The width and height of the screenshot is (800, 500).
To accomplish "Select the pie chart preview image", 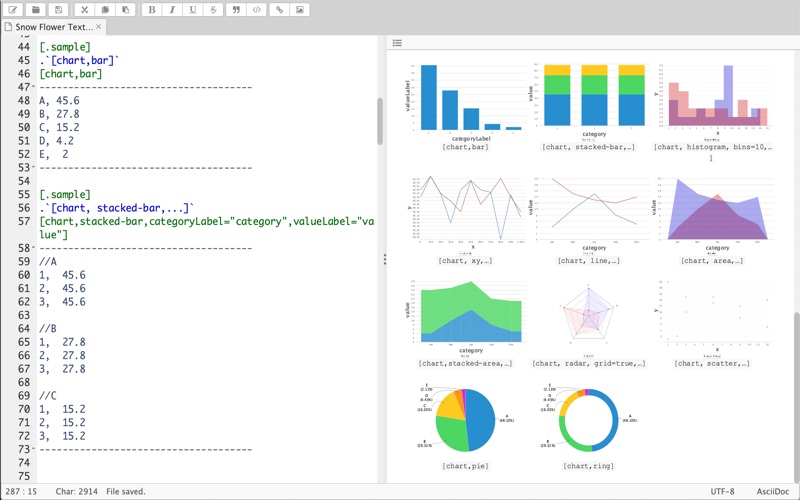I will coord(465,420).
